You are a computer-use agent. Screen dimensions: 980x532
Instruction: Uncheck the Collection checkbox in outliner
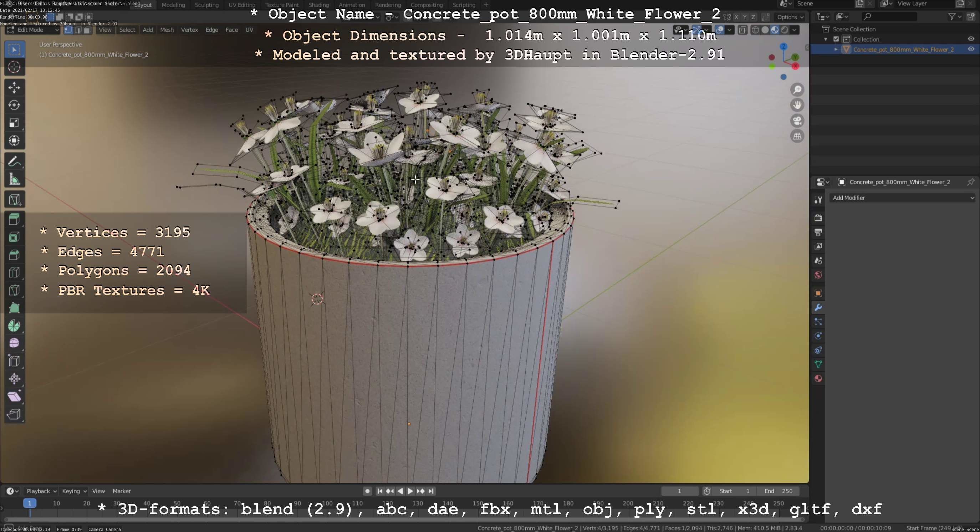pyautogui.click(x=836, y=39)
